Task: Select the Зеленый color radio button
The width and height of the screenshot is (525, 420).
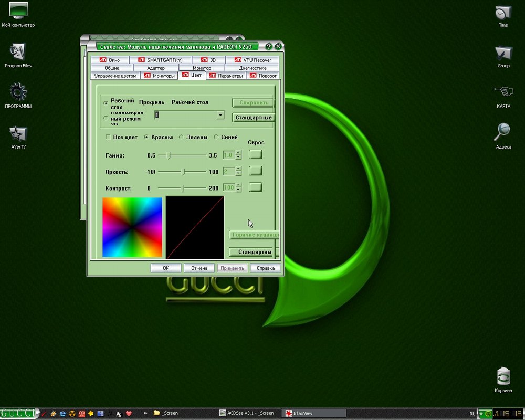Action: click(181, 137)
